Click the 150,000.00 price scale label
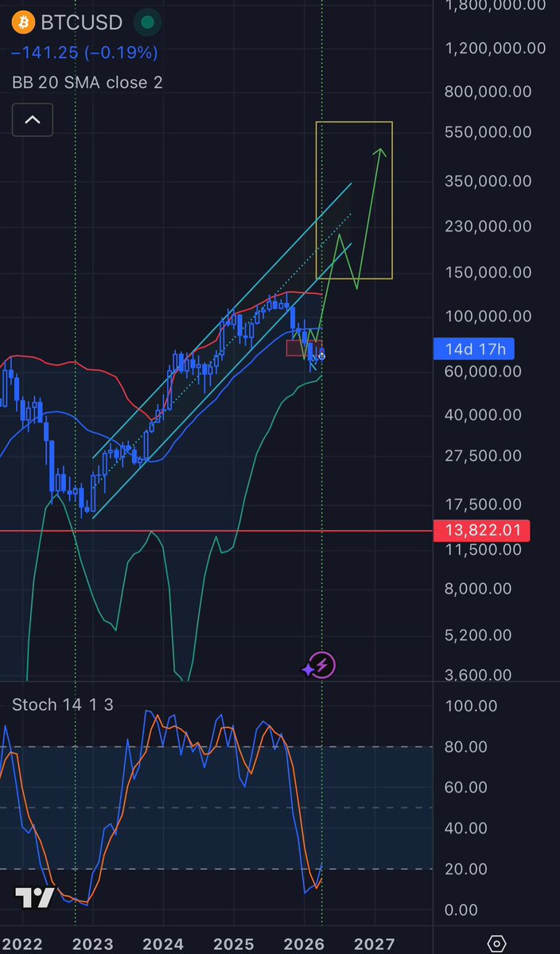This screenshot has height=954, width=560. (488, 272)
